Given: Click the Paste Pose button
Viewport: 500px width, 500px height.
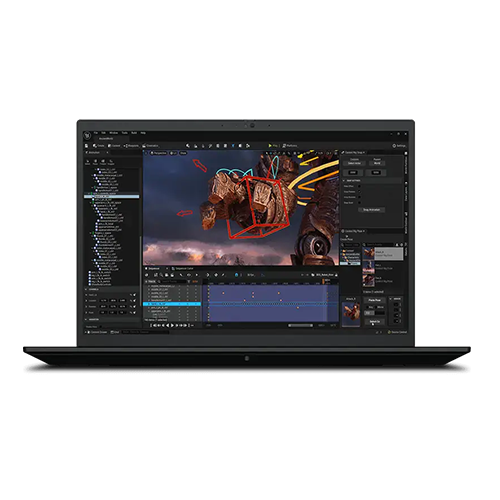Looking at the screenshot, I should coord(374,300).
